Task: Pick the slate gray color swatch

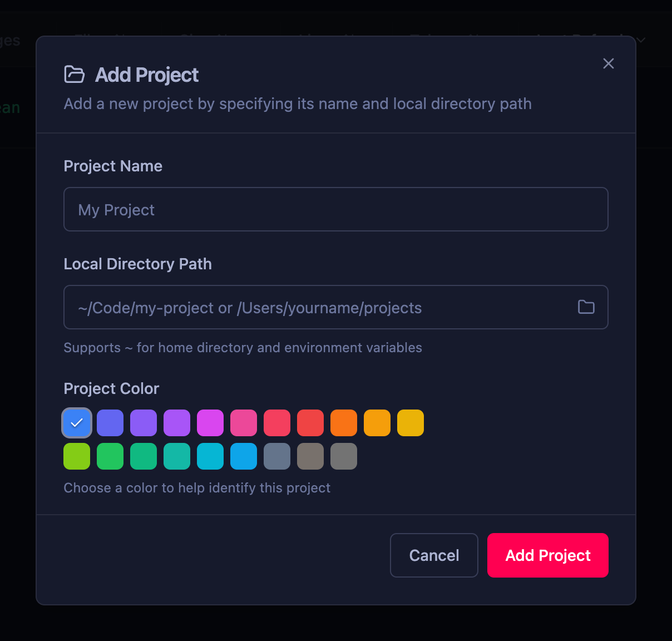Action: point(277,456)
